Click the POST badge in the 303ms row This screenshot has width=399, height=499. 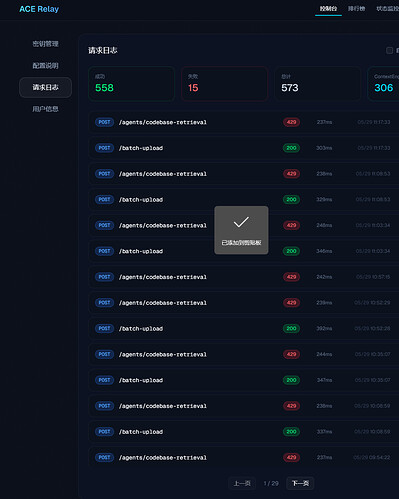[x=104, y=148]
